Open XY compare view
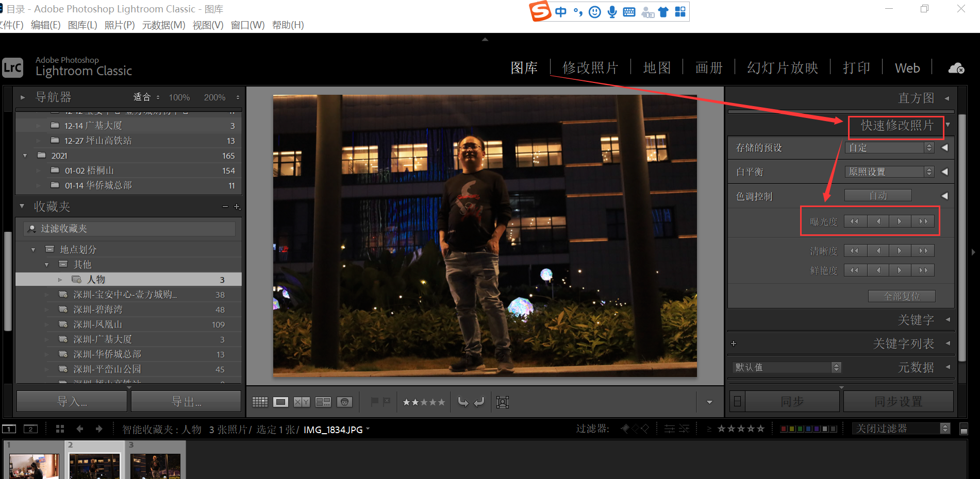This screenshot has height=479, width=980. point(302,402)
